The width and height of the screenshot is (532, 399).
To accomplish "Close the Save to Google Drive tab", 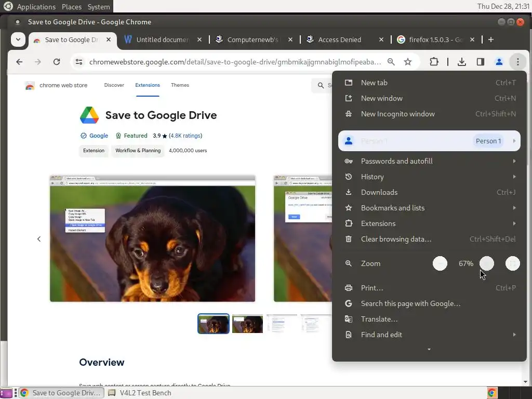I will tap(109, 39).
